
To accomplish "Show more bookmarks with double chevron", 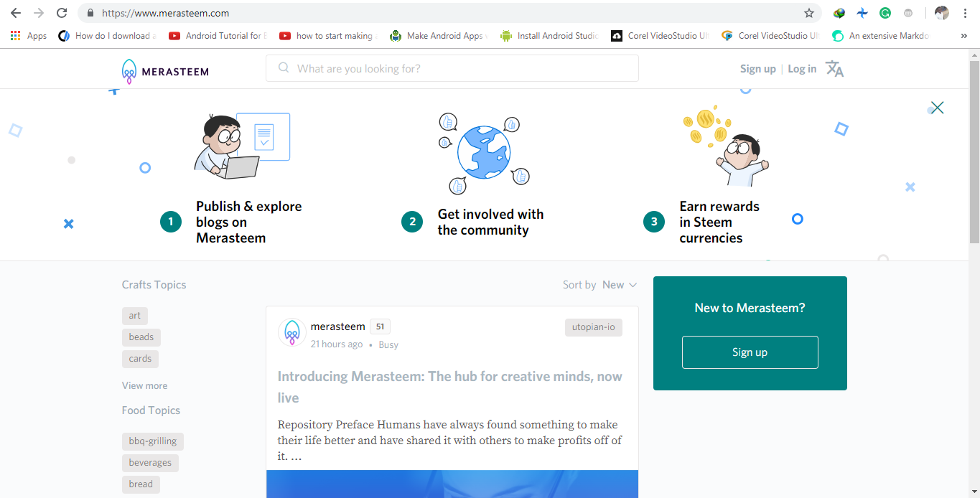I will (963, 36).
